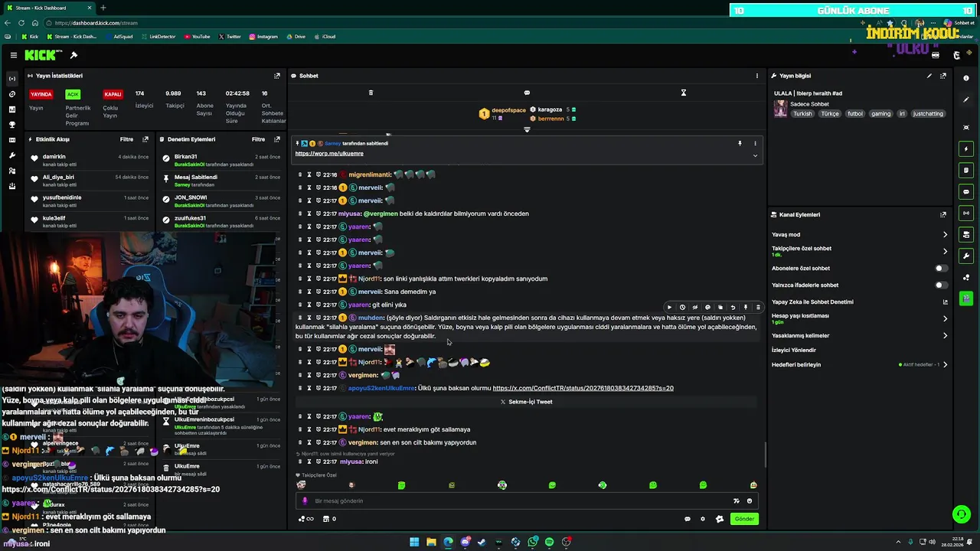Edit stream info with the pencil in Yayın bilgisi

point(929,76)
